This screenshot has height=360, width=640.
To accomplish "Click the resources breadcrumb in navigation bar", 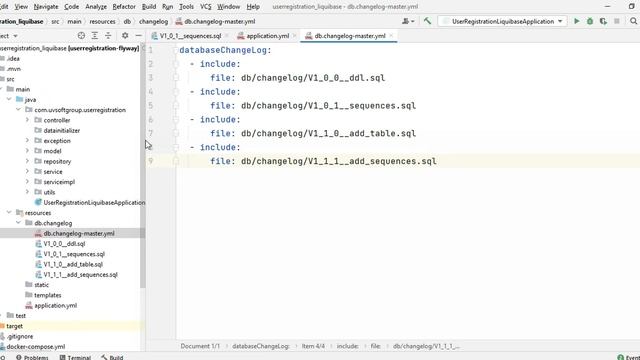I will (102, 21).
